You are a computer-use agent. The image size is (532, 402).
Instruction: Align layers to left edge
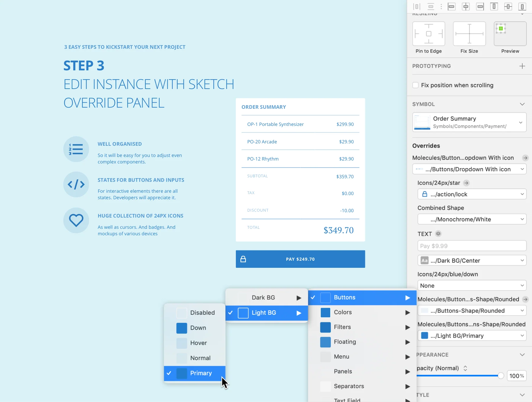pos(452,7)
